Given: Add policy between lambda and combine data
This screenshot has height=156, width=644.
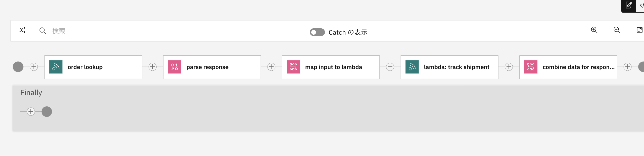Looking at the screenshot, I should tap(509, 67).
